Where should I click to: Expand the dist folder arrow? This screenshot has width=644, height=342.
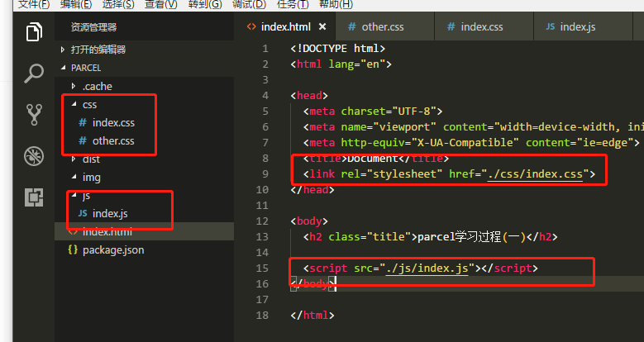pyautogui.click(x=74, y=159)
